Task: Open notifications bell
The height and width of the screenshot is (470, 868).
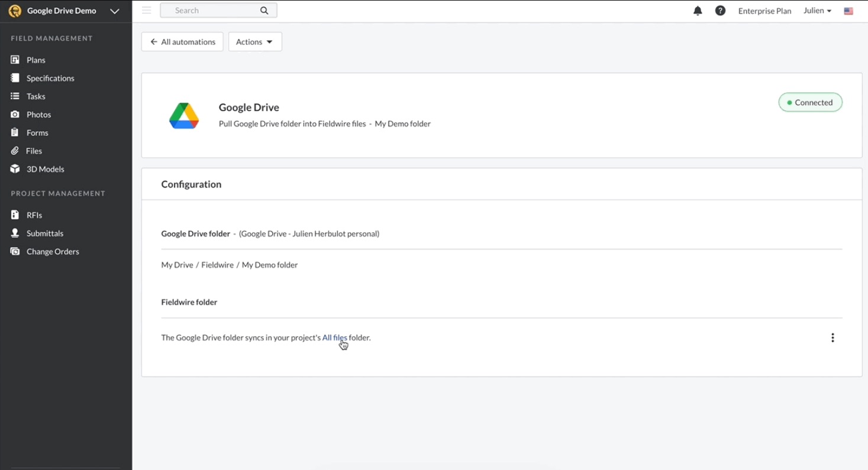Action: point(698,11)
